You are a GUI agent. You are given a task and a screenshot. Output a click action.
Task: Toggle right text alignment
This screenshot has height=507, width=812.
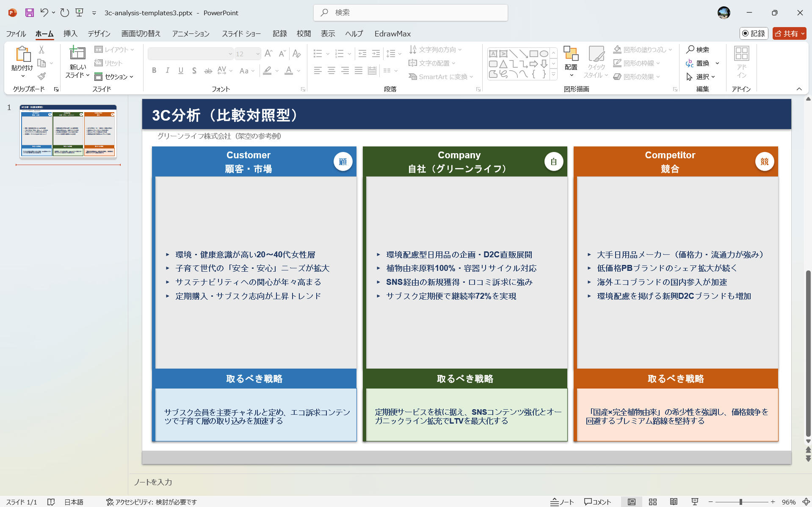[345, 71]
